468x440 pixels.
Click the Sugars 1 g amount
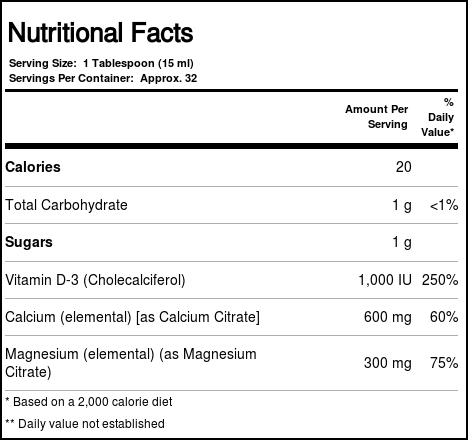[x=402, y=242]
